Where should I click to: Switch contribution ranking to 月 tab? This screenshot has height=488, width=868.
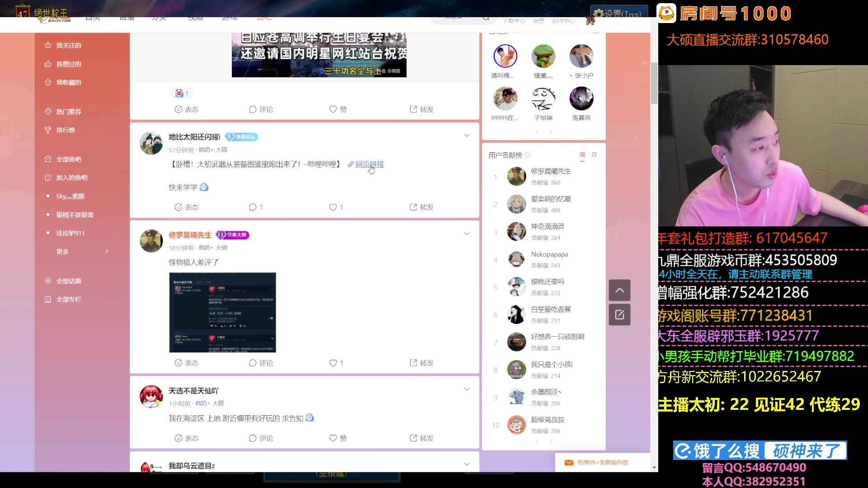tap(594, 155)
